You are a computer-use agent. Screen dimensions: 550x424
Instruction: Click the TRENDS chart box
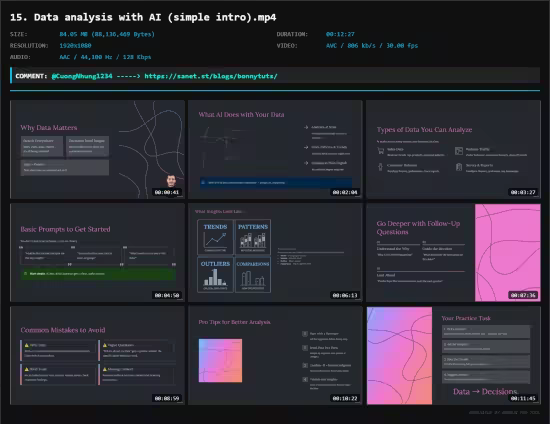[215, 237]
